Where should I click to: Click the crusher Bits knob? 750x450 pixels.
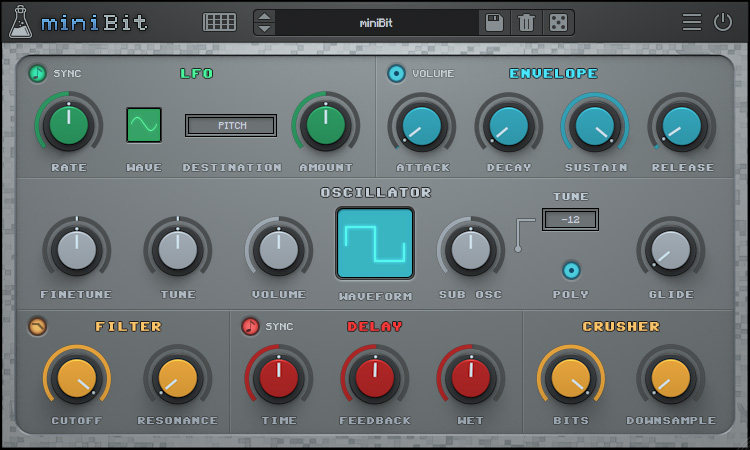pyautogui.click(x=571, y=379)
